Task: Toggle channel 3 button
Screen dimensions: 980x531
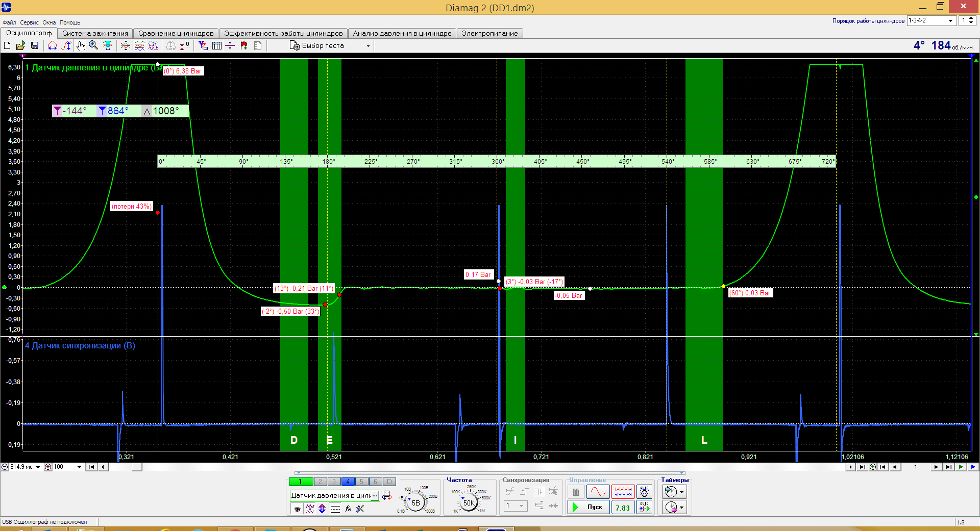Action: pyautogui.click(x=334, y=482)
